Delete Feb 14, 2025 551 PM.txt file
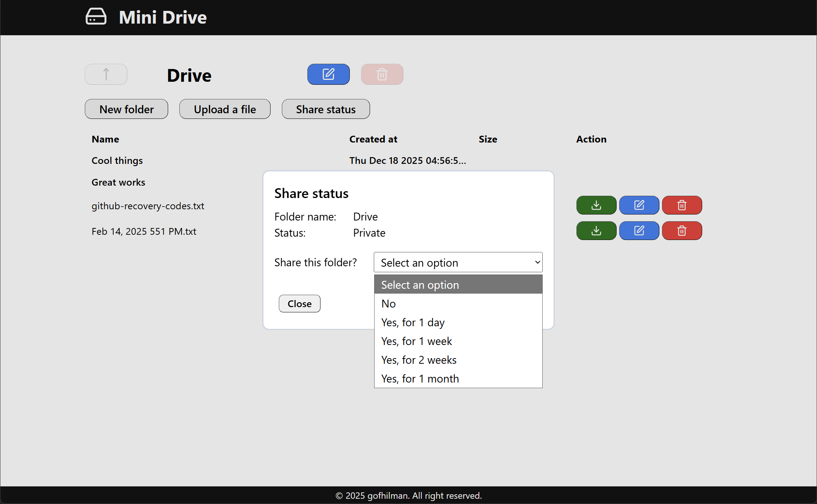The width and height of the screenshot is (817, 504). point(682,231)
